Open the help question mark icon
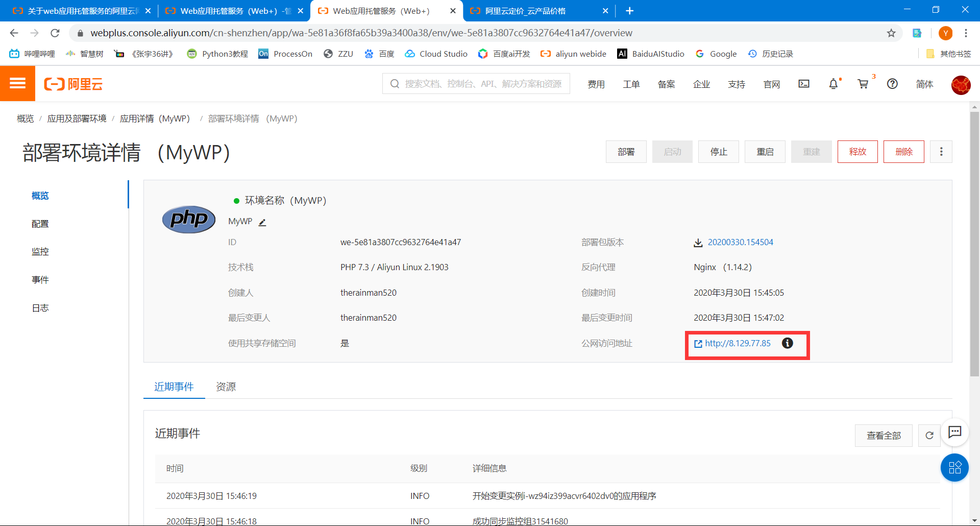 point(892,84)
